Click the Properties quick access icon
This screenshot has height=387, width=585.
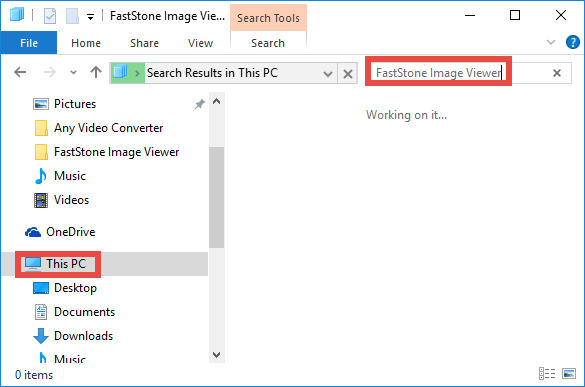[x=50, y=16]
